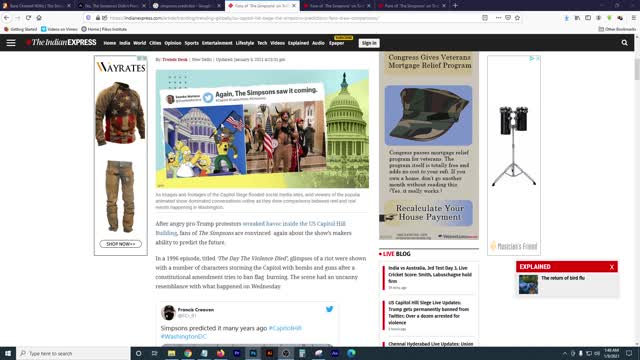
Task: Open US Capitol Hill Siege Live Updates link
Action: coord(429,312)
